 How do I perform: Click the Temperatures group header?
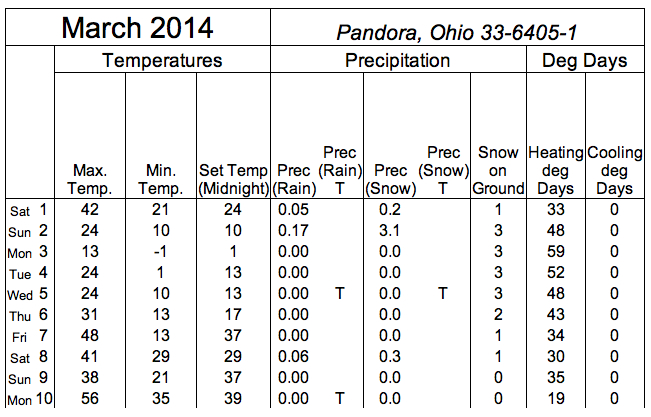point(162,60)
